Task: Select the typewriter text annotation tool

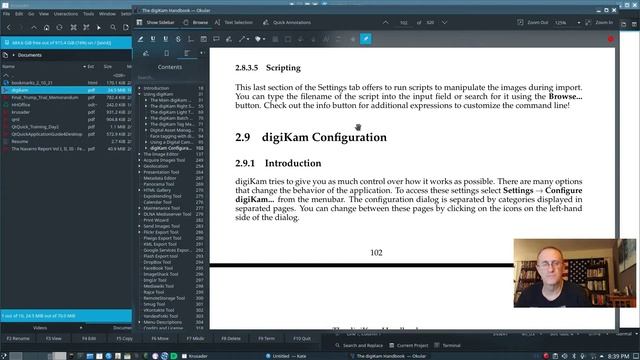Action: 191,39
